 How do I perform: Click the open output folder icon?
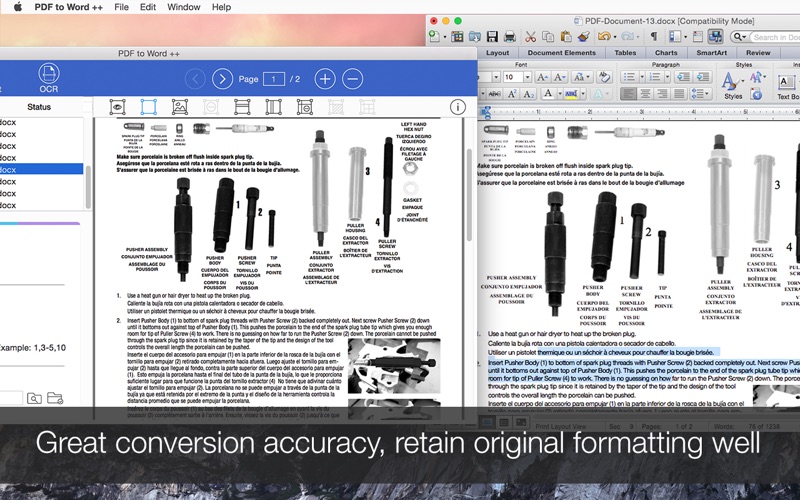click(x=55, y=398)
